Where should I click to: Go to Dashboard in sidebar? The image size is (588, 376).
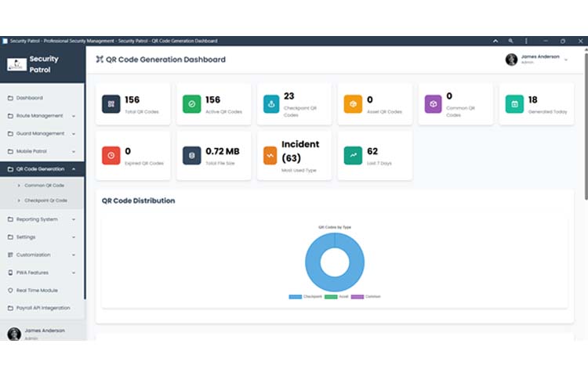(30, 98)
